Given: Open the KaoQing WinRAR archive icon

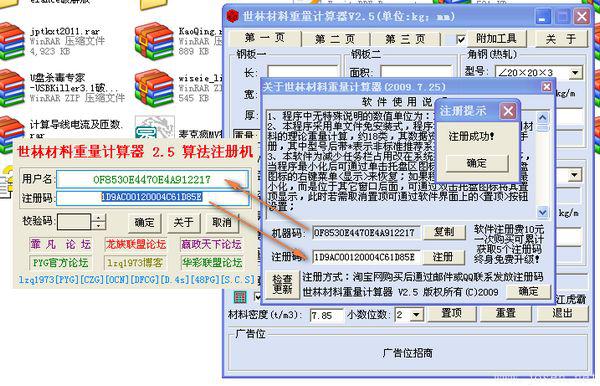Looking at the screenshot, I should click(x=154, y=41).
